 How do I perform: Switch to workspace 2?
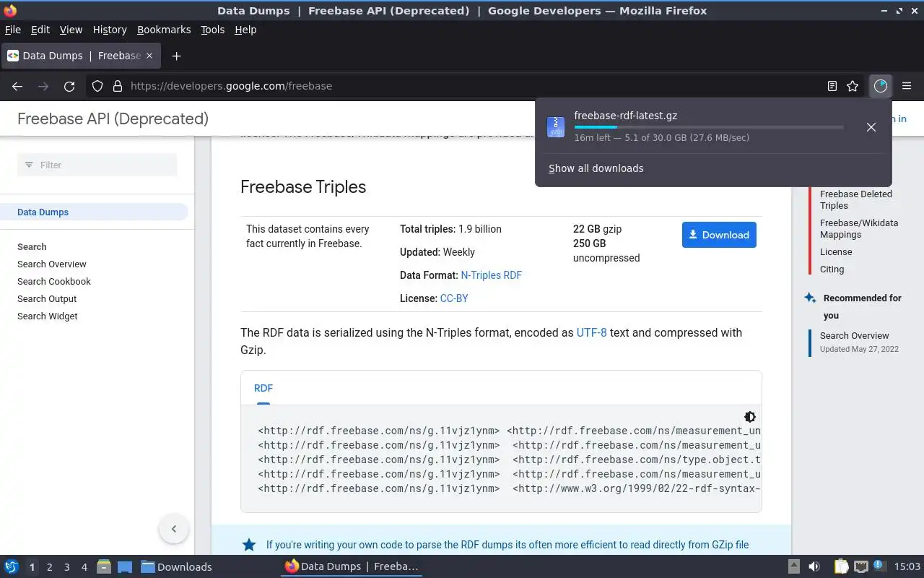click(x=49, y=567)
